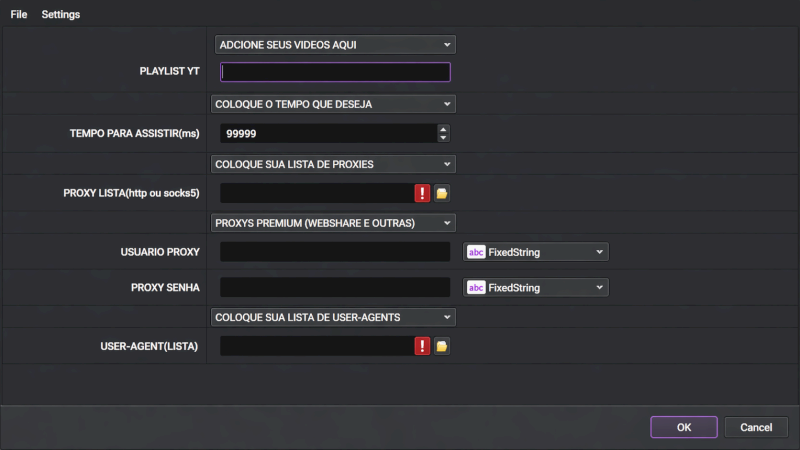
Task: Open the FixedString dropdown for USUARIO PROXY
Action: 599,252
